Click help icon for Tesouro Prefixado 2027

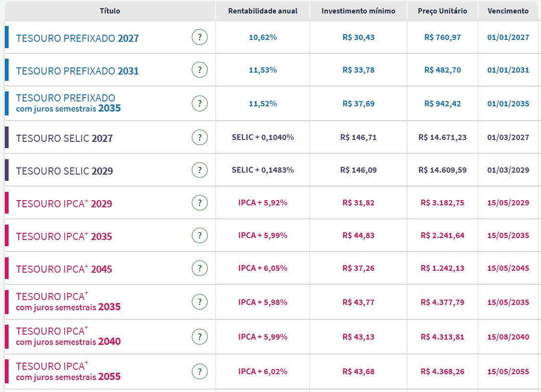coord(200,37)
